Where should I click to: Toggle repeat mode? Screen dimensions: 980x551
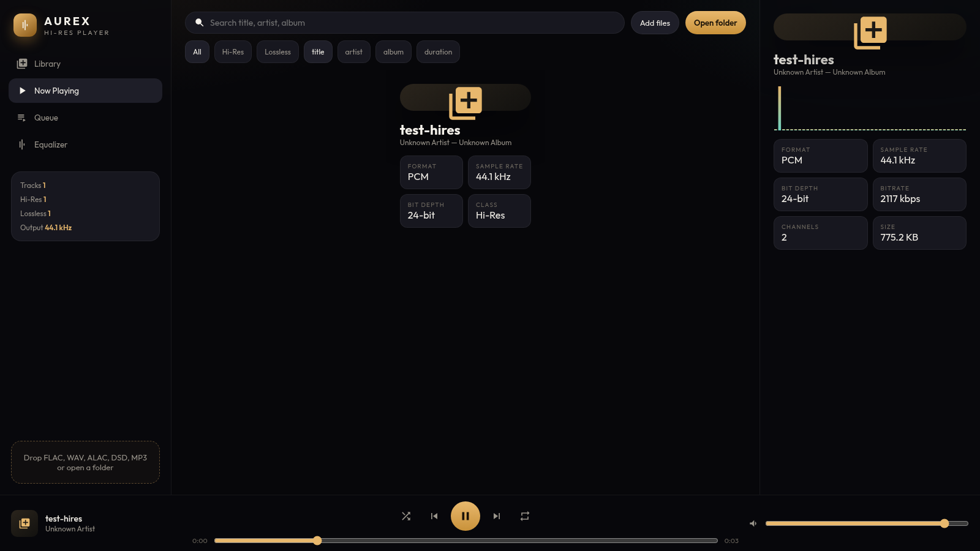coord(525,516)
